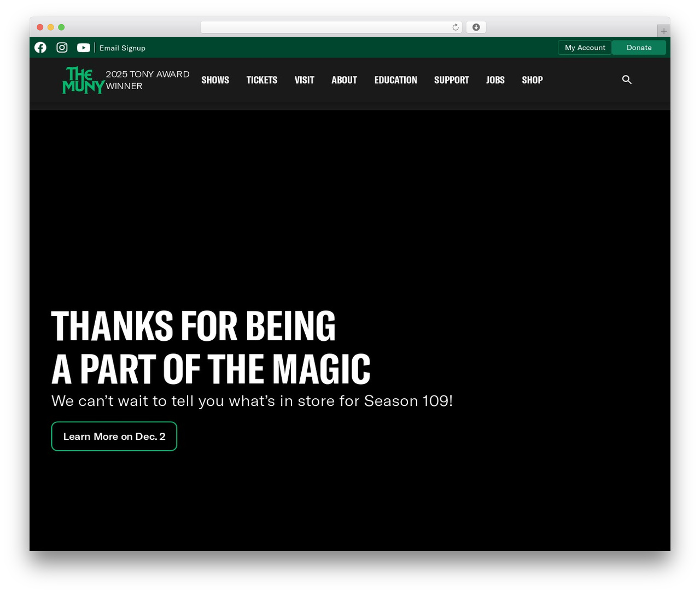
Task: Click the Donate button
Action: coord(639,48)
